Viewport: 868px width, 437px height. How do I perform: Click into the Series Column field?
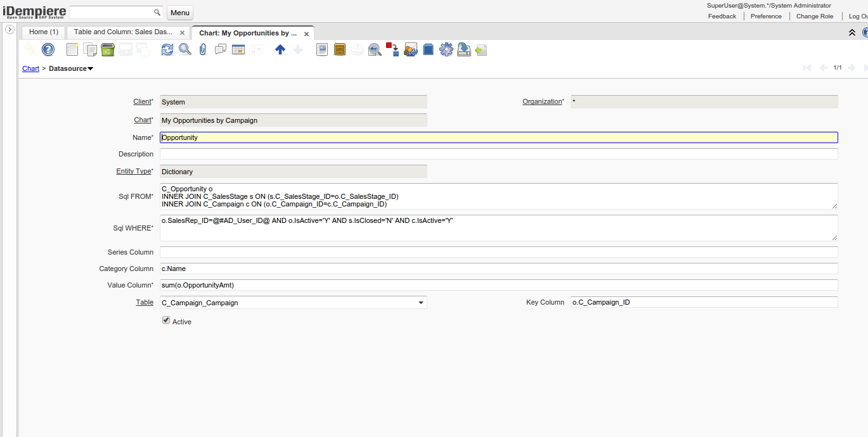click(498, 252)
